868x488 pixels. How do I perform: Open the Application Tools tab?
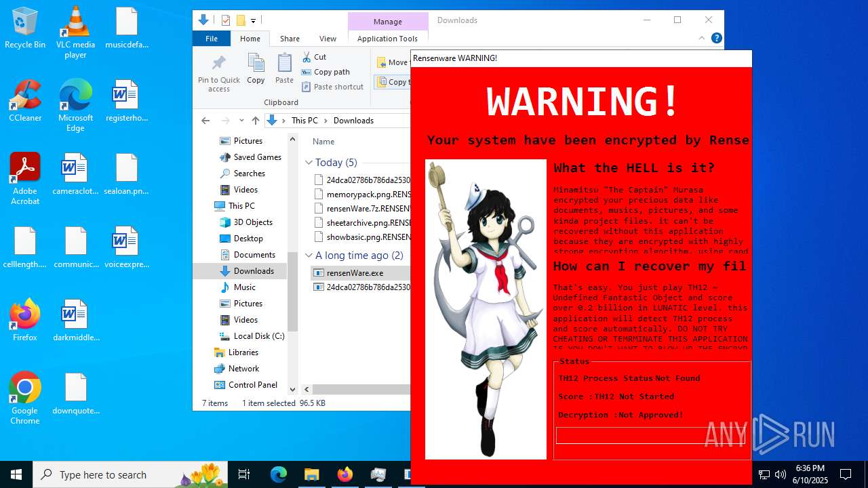coord(387,39)
